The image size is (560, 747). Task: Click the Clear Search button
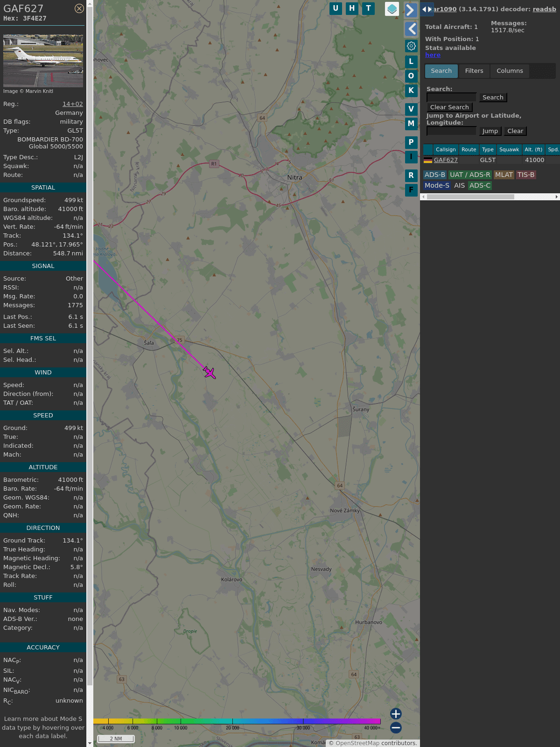tap(449, 107)
